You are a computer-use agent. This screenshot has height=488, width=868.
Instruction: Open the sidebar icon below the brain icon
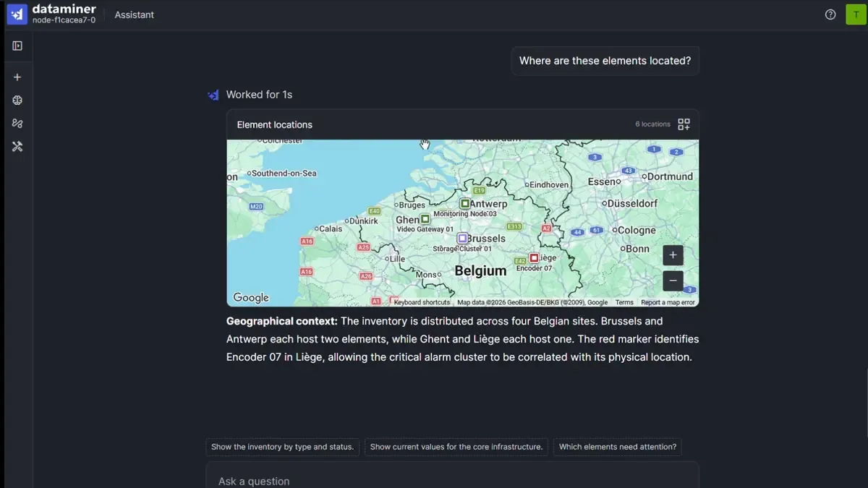coord(17,124)
